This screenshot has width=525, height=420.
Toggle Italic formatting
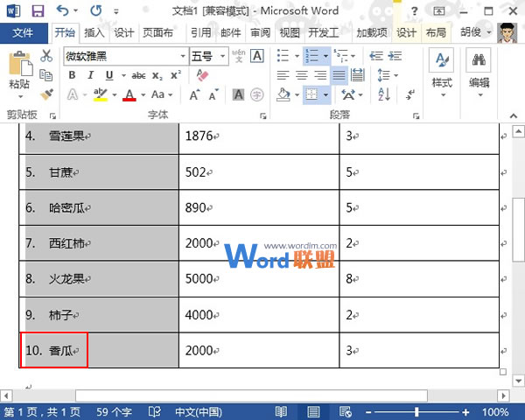point(90,75)
